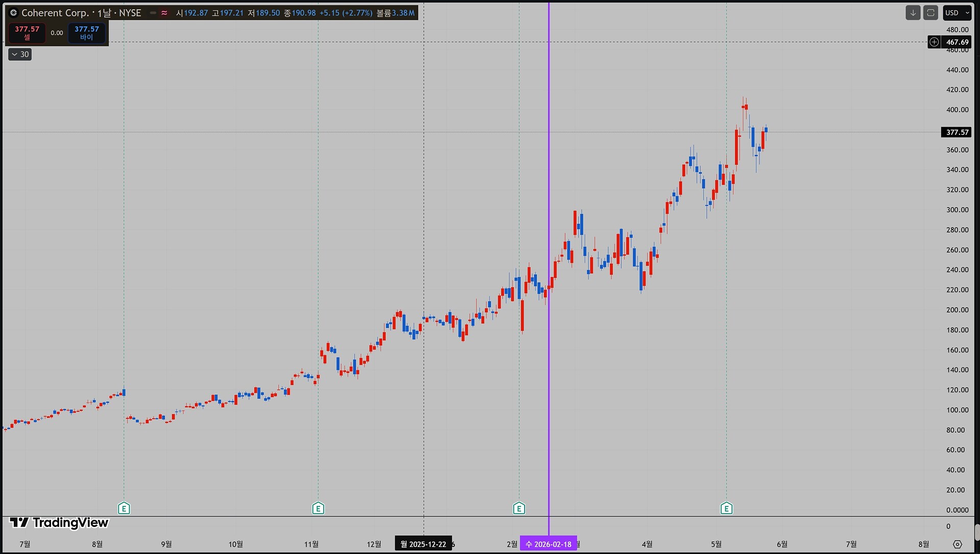Click the down-arrow button in top-right toolbar
The width and height of the screenshot is (980, 554).
[x=913, y=13]
